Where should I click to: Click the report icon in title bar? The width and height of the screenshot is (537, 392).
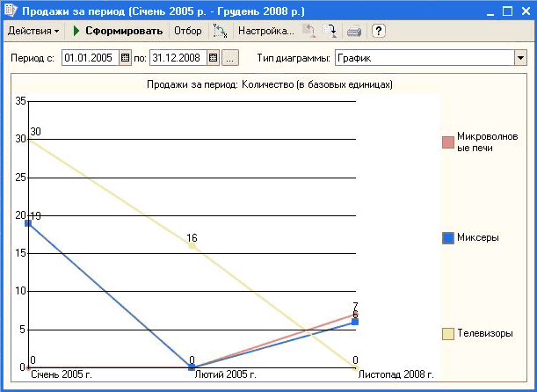11,11
